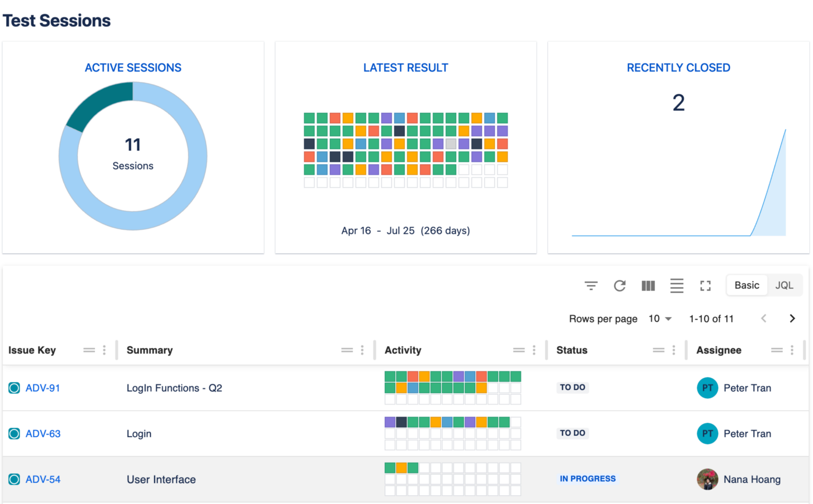Keep Basic mode selected
Screen dimensions: 813x504
pyautogui.click(x=747, y=285)
